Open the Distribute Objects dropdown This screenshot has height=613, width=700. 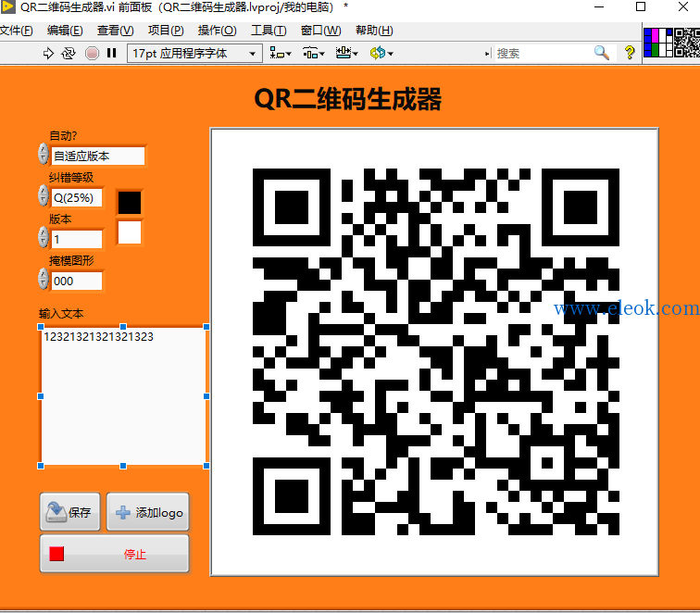pyautogui.click(x=313, y=54)
